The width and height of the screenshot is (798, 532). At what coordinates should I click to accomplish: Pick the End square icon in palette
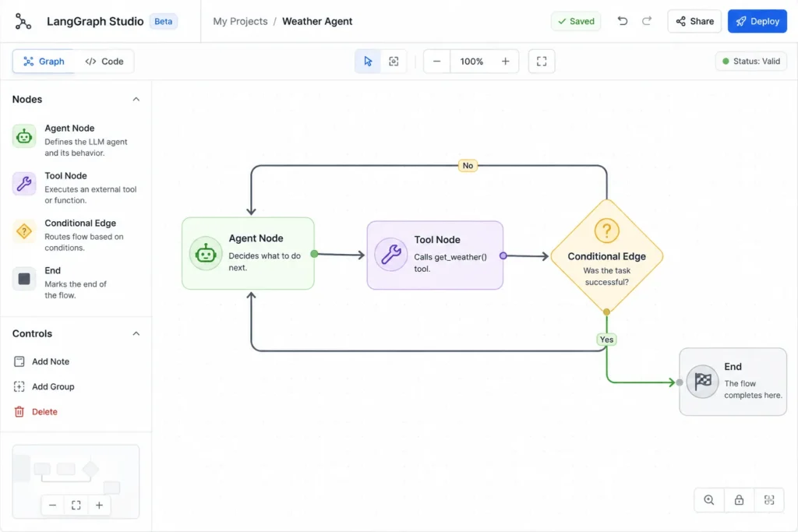click(24, 279)
